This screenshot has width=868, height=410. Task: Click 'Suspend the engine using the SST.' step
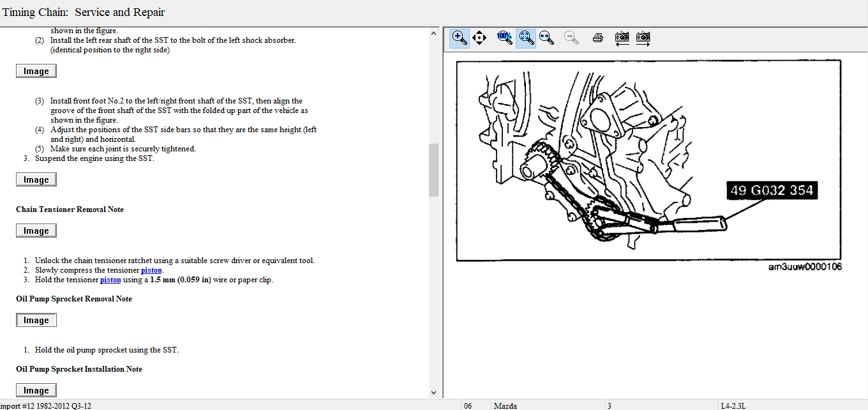pyautogui.click(x=94, y=158)
